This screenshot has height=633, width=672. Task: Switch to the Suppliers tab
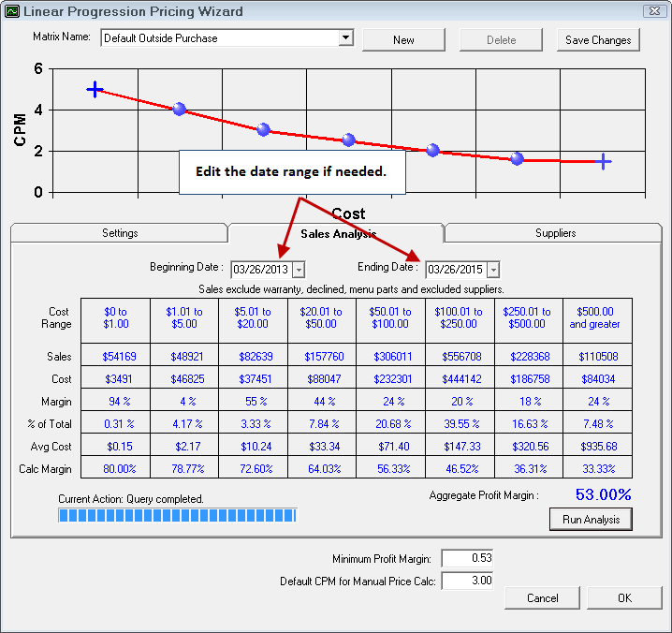(x=555, y=233)
